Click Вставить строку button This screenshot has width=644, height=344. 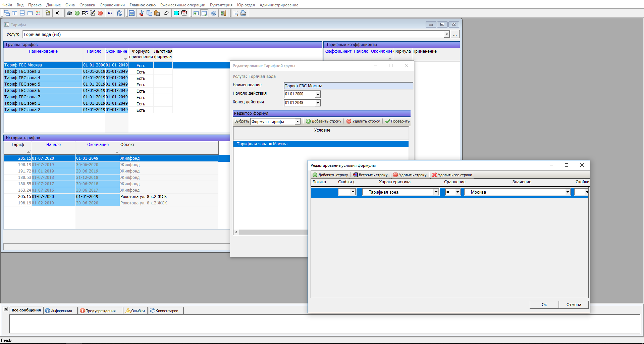(x=370, y=175)
